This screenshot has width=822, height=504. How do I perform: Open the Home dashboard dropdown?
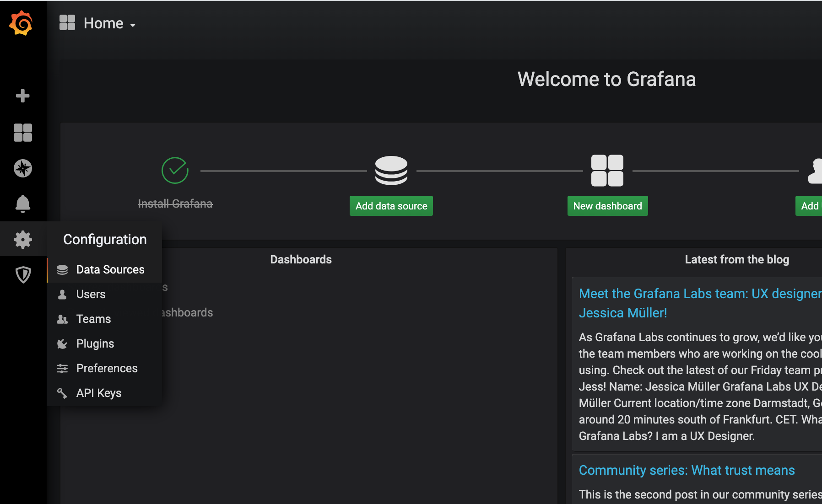(109, 23)
